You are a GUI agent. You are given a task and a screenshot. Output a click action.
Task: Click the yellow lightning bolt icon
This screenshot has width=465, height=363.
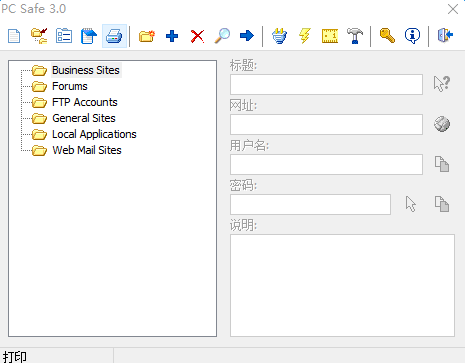coord(305,36)
